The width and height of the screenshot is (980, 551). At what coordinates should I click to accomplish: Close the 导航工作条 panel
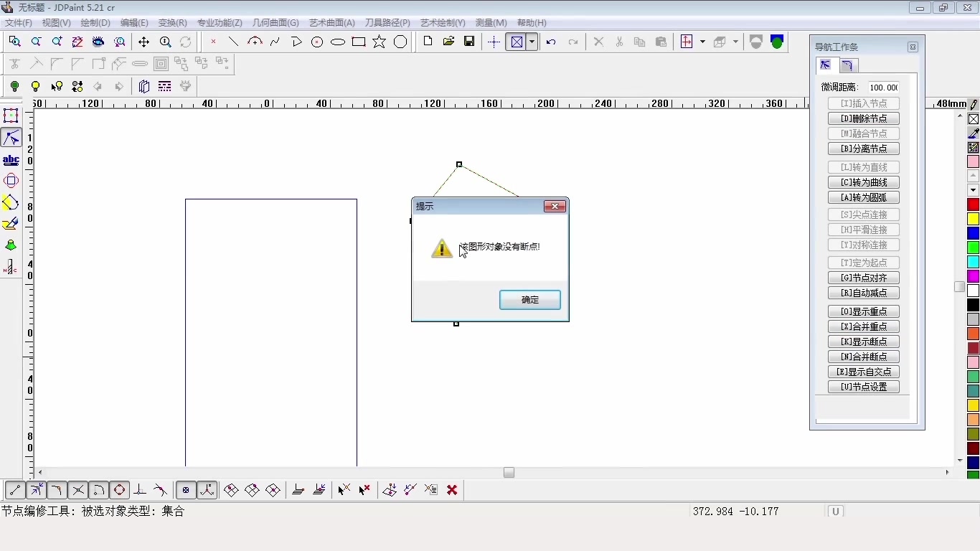[913, 47]
